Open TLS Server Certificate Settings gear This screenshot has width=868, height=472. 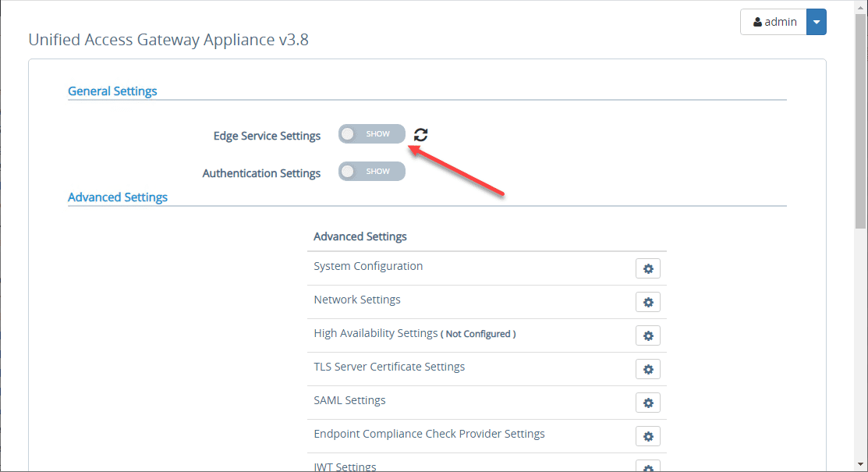point(648,369)
